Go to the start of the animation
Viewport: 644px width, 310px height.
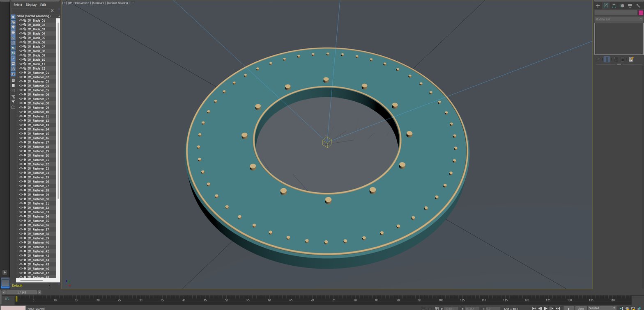click(534, 308)
